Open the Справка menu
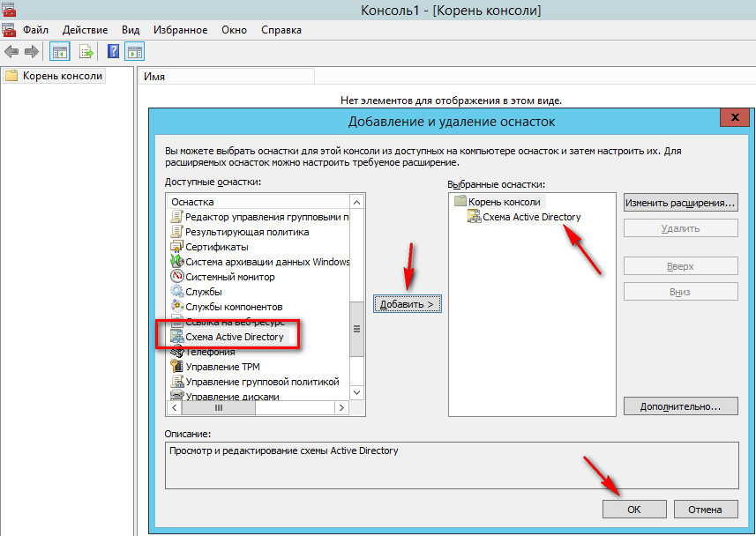This screenshot has width=756, height=536. point(281,30)
